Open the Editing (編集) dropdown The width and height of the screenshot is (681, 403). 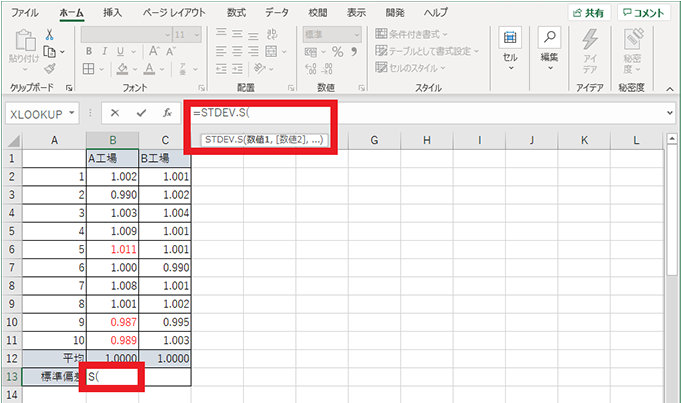(x=549, y=50)
